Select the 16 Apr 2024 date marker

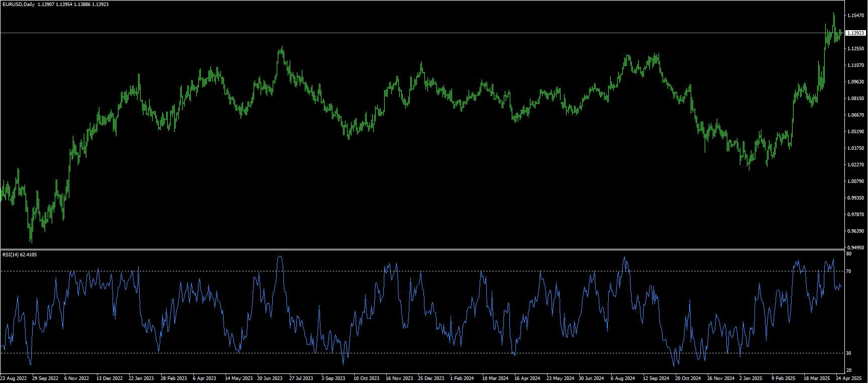527,378
